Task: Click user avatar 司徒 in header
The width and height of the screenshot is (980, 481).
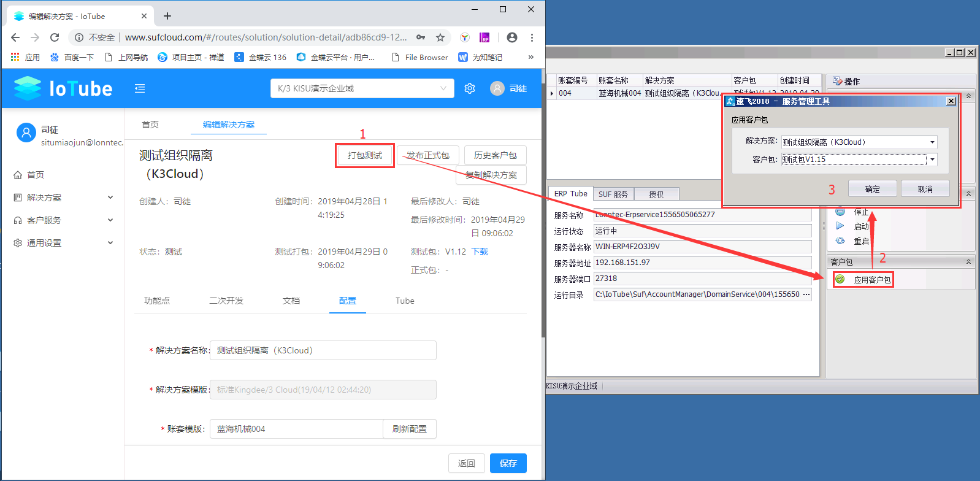Action: point(508,88)
